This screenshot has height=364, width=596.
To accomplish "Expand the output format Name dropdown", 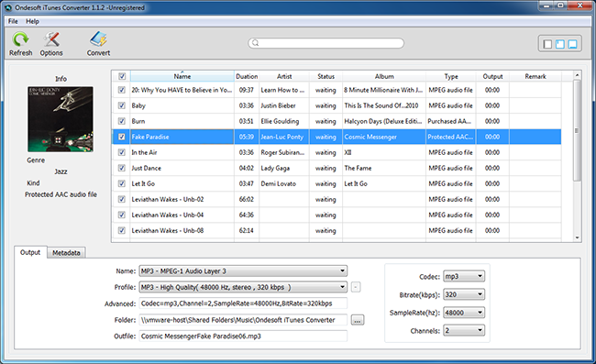I will 243,270.
